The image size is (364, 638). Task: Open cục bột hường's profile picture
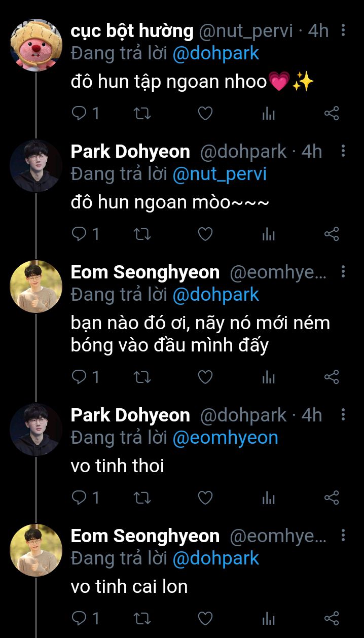point(35,45)
